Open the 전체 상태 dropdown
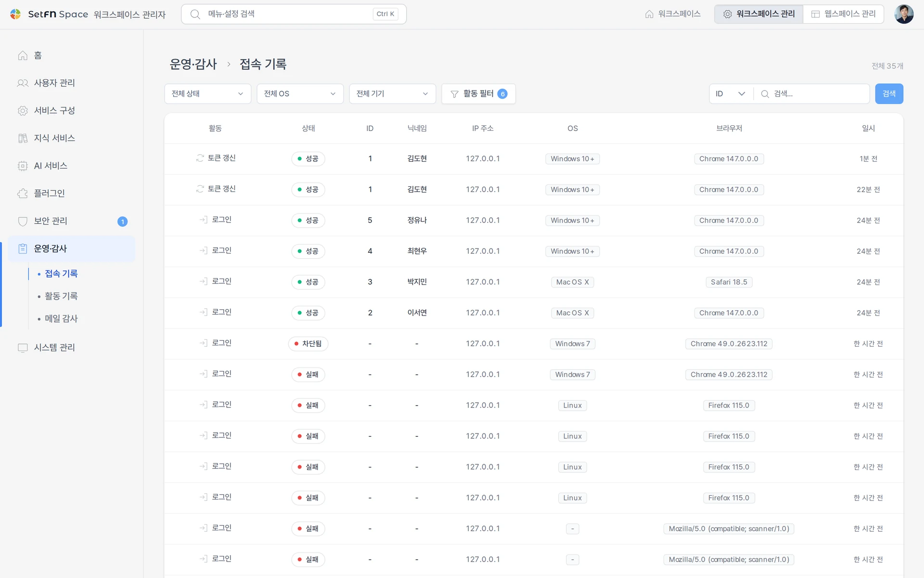 pyautogui.click(x=207, y=93)
